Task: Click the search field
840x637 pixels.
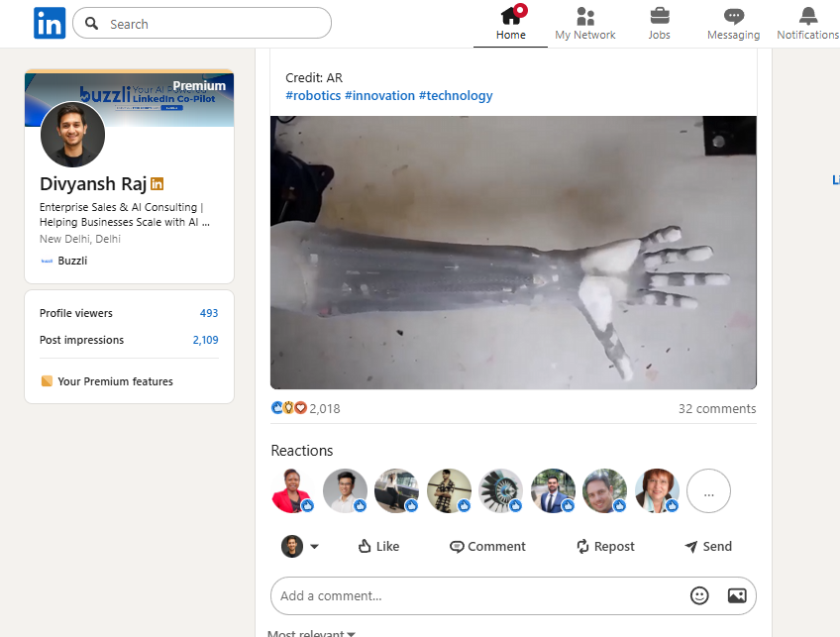Action: coord(202,23)
